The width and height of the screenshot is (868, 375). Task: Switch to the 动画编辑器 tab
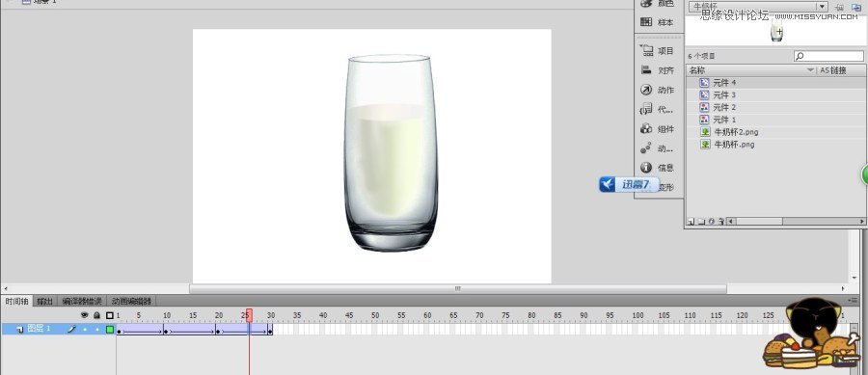point(131,302)
